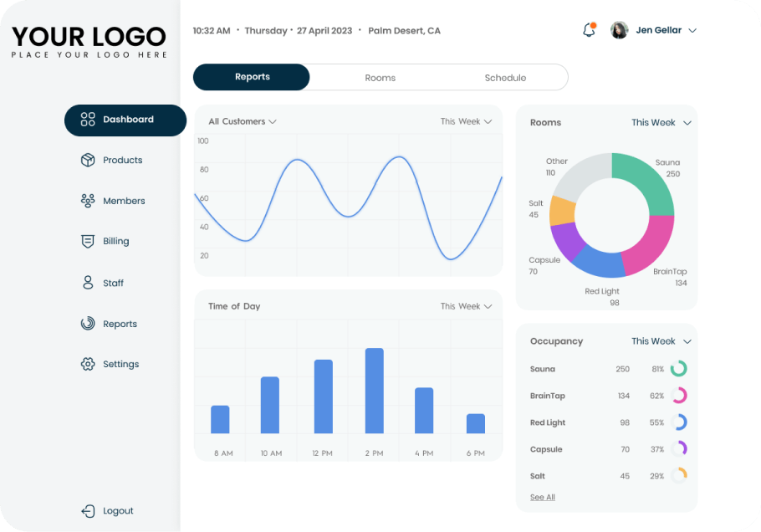Click the 6 PM bar
761x532 pixels.
tap(476, 423)
